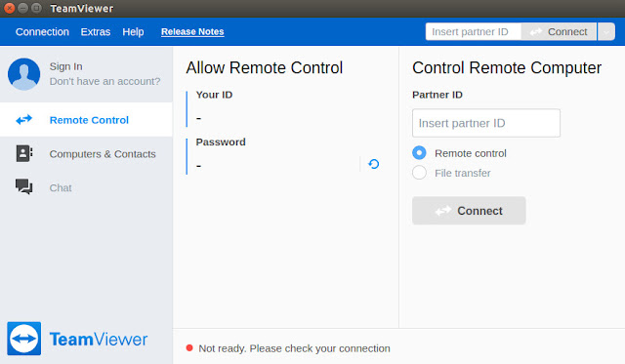Focus the top bar Insert partner ID field
Image resolution: width=625 pixels, height=364 pixels.
click(473, 31)
